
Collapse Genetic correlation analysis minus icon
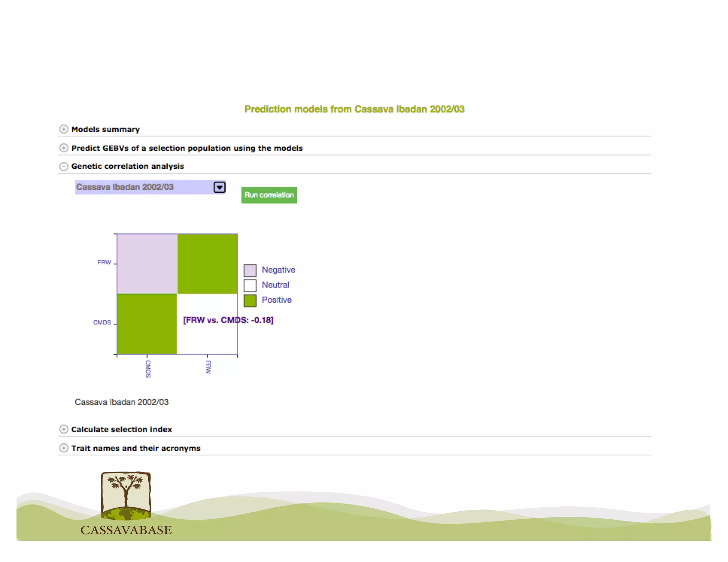pos(64,166)
